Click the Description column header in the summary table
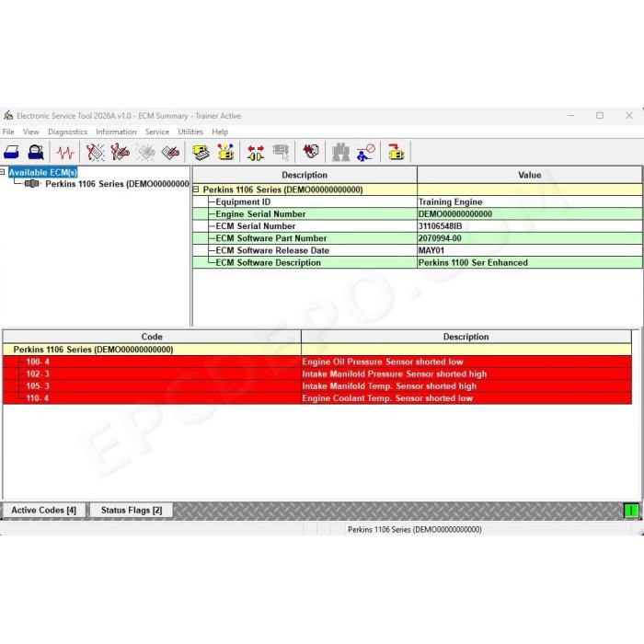644x644 pixels. (305, 175)
